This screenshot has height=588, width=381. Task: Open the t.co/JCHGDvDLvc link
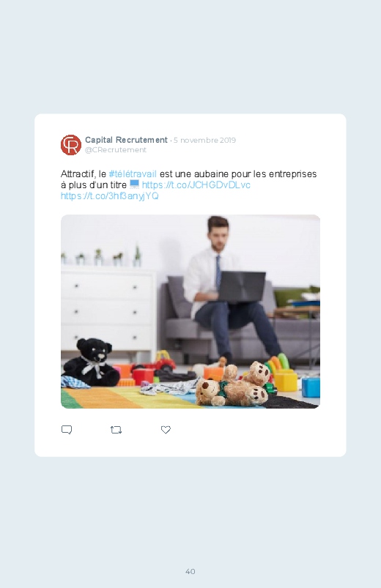click(196, 185)
